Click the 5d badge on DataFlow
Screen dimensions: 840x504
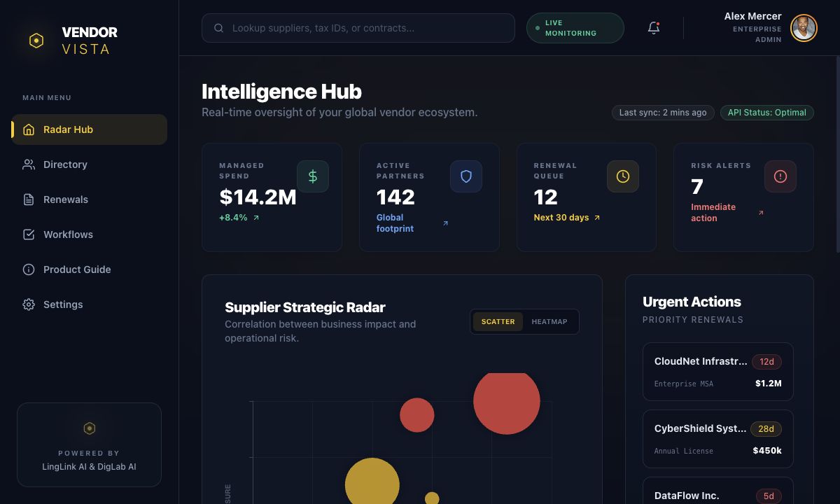click(769, 496)
